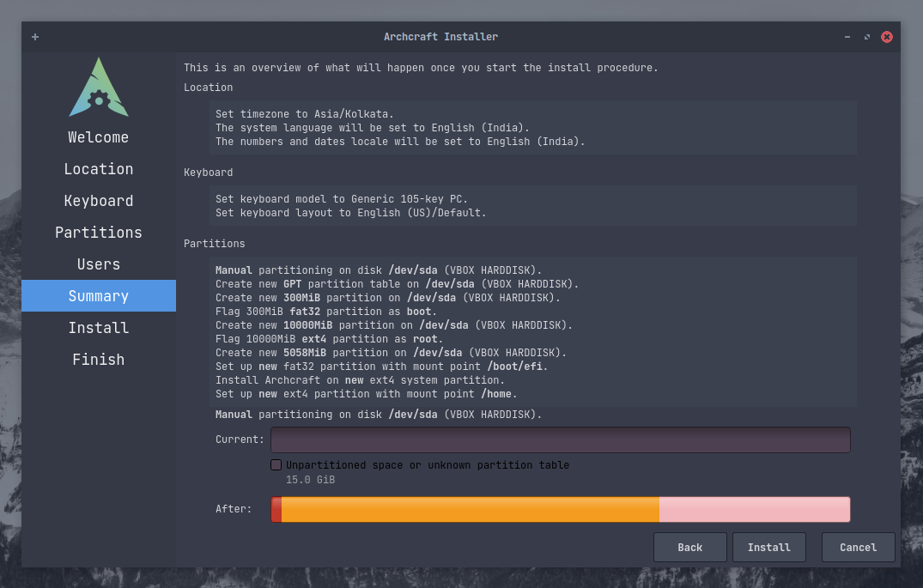Click 'Install Archcraft on new ext4 system partition' line
923x588 pixels.
[x=360, y=380]
